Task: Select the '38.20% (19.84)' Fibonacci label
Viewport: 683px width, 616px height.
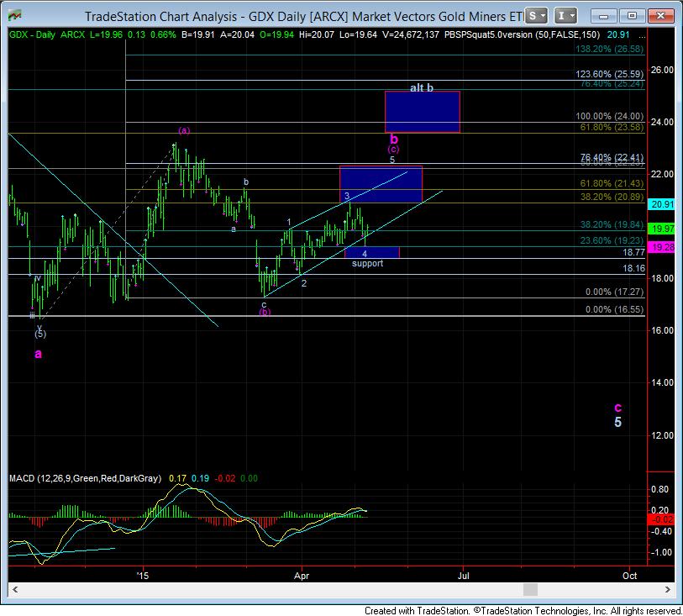Action: coord(612,224)
